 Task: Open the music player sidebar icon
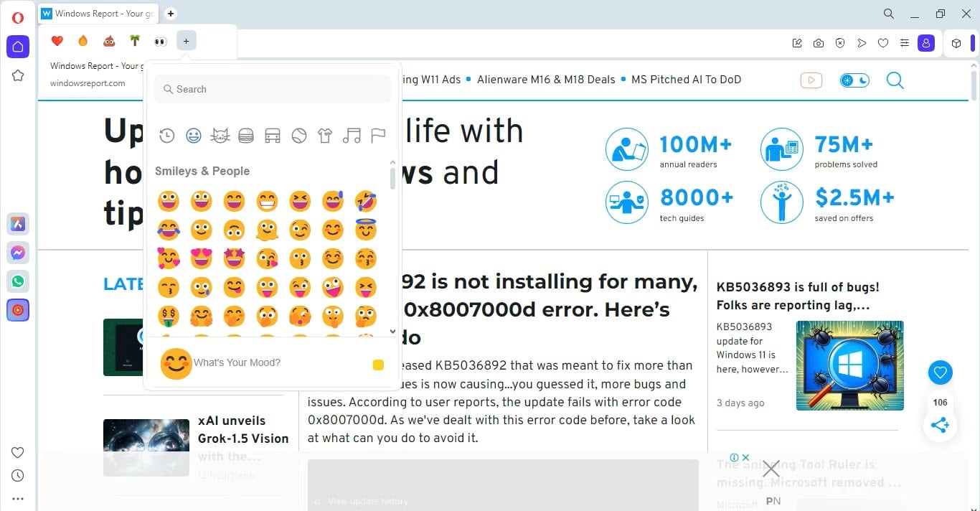click(x=18, y=310)
